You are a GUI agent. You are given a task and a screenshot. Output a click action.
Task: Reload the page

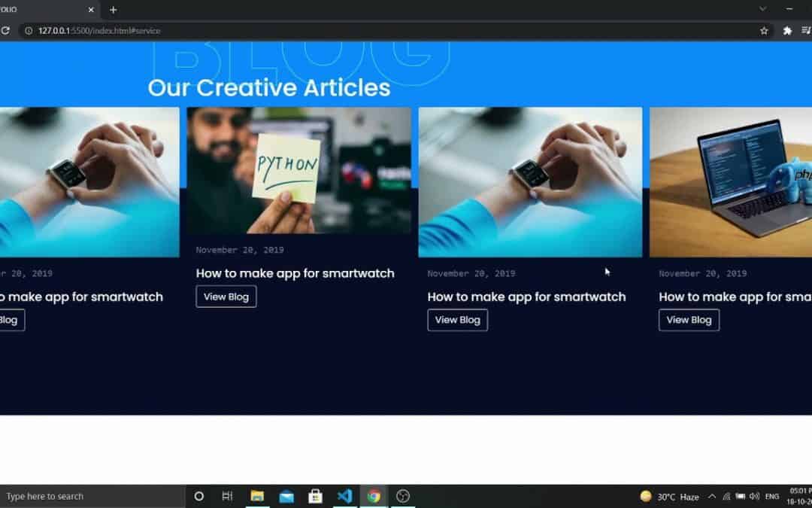coord(5,31)
